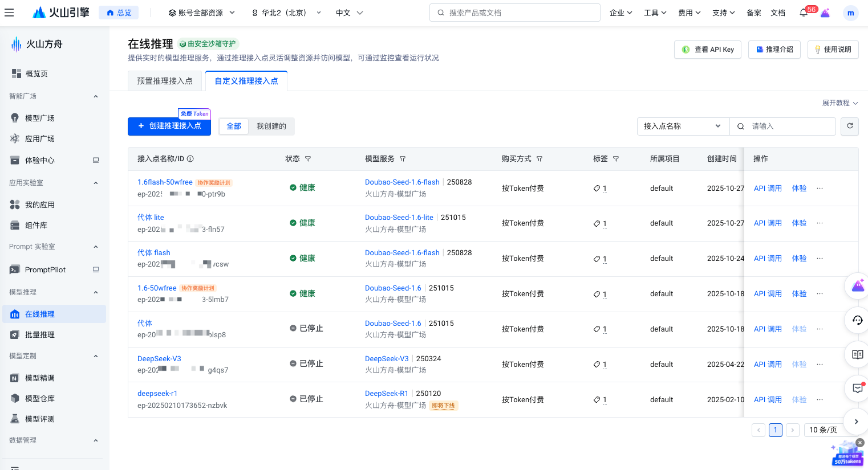The height and width of the screenshot is (470, 868).
Task: Open the user avatar menu
Action: [x=850, y=13]
